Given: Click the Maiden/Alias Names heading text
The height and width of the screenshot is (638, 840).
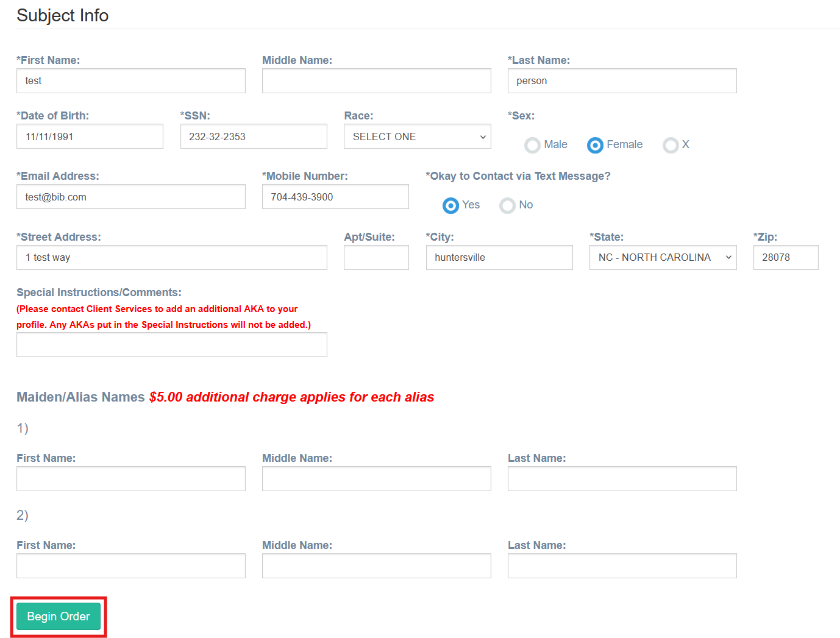Looking at the screenshot, I should 80,397.
